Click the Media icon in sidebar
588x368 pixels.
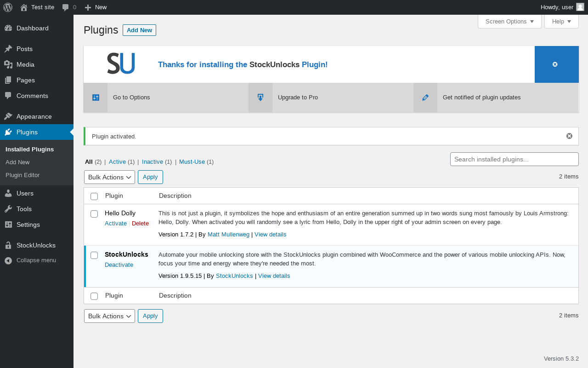coord(8,64)
